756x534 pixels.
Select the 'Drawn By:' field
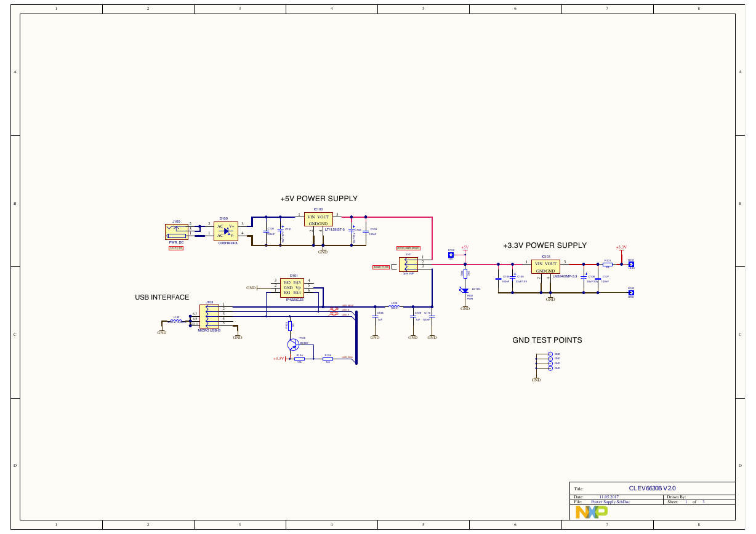pos(676,497)
